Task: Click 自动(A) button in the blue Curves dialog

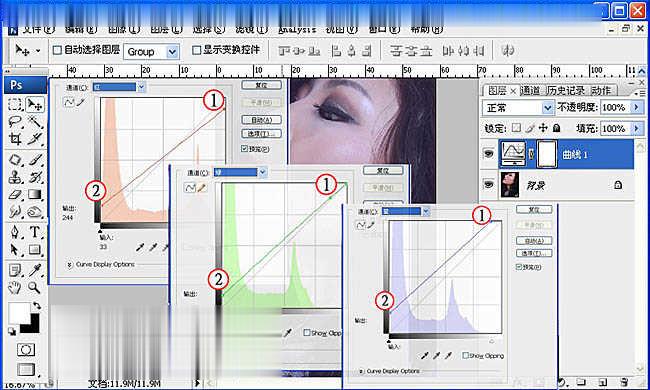Action: (534, 240)
